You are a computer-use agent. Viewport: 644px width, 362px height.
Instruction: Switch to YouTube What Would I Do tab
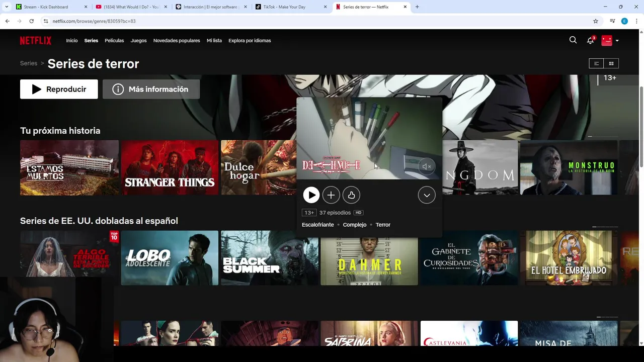point(131,7)
